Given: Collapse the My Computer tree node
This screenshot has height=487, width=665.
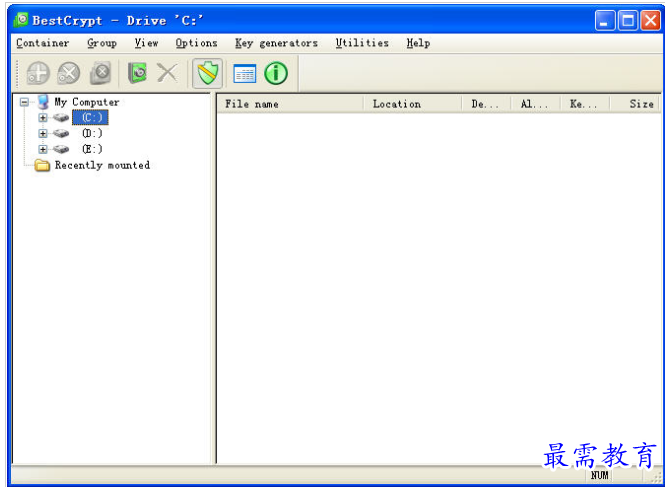Looking at the screenshot, I should [x=25, y=102].
